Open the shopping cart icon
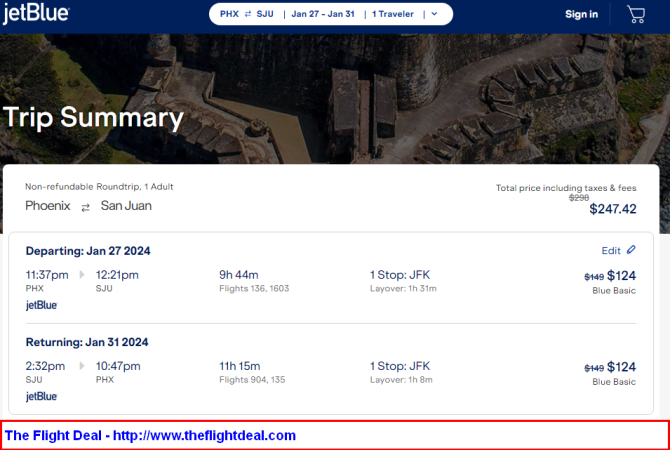The height and width of the screenshot is (450, 670). coord(636,14)
